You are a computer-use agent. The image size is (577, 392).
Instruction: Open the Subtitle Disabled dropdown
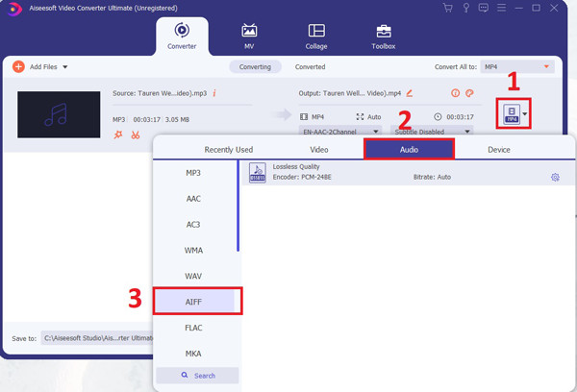tap(431, 132)
